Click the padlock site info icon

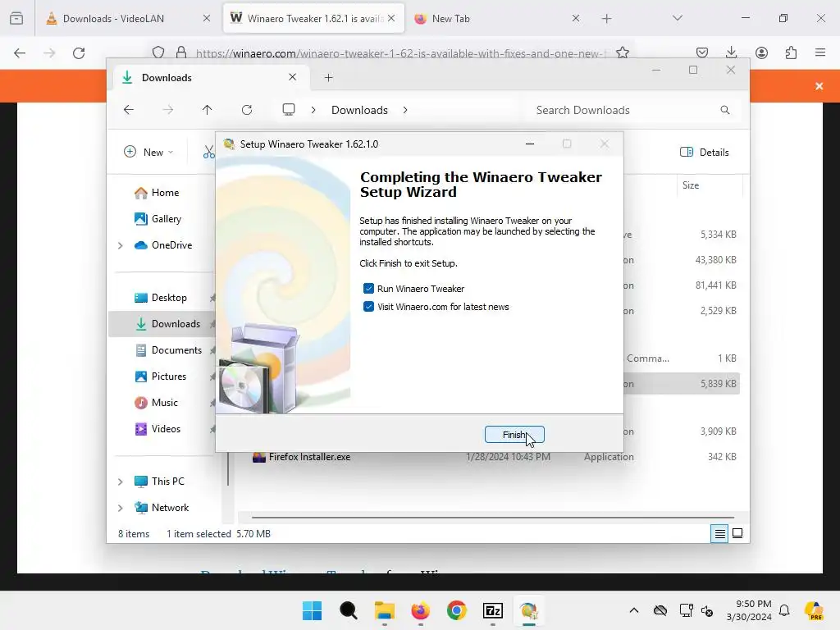(x=181, y=52)
